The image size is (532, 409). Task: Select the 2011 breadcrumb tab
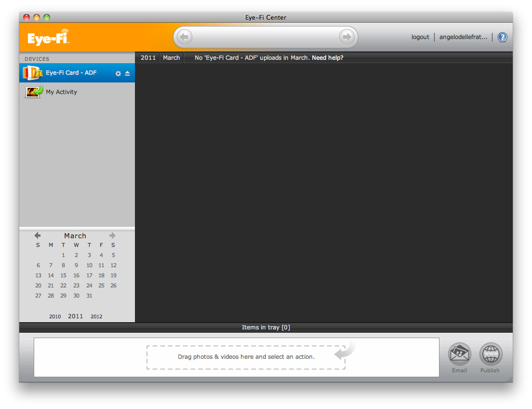(x=148, y=58)
